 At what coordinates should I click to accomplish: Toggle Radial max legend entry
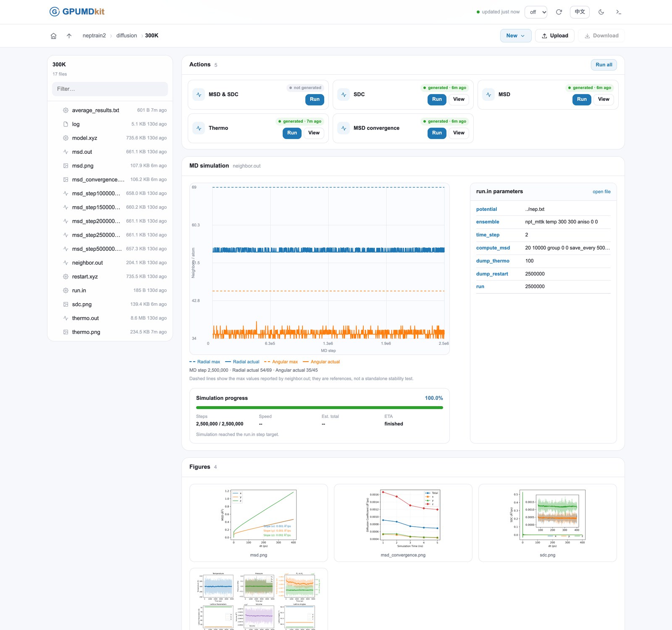click(205, 362)
